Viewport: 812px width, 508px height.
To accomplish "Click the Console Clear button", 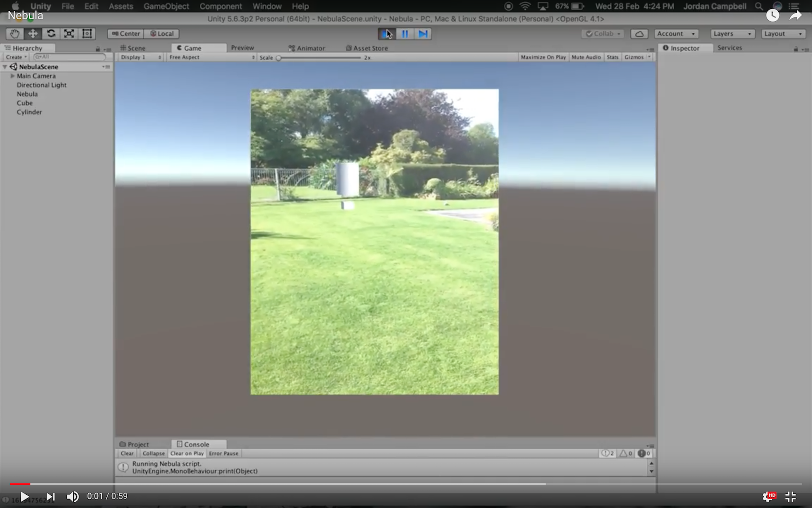I will coord(127,453).
